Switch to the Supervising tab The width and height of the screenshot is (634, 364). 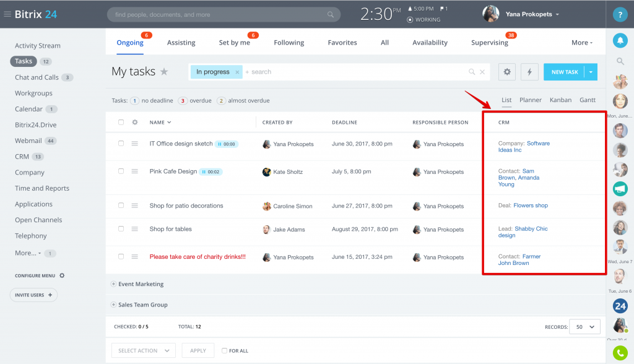tap(490, 43)
